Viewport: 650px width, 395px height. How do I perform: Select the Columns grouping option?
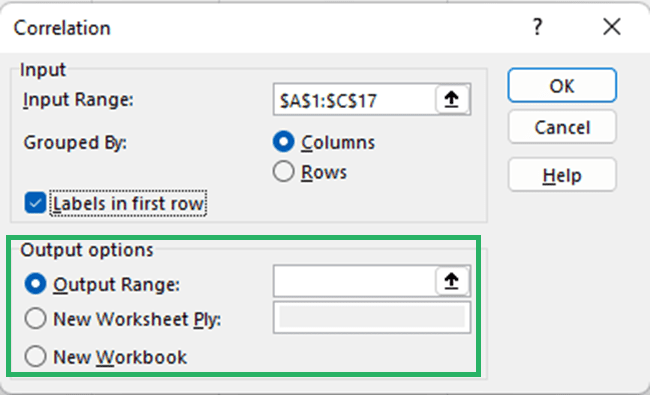tap(284, 142)
